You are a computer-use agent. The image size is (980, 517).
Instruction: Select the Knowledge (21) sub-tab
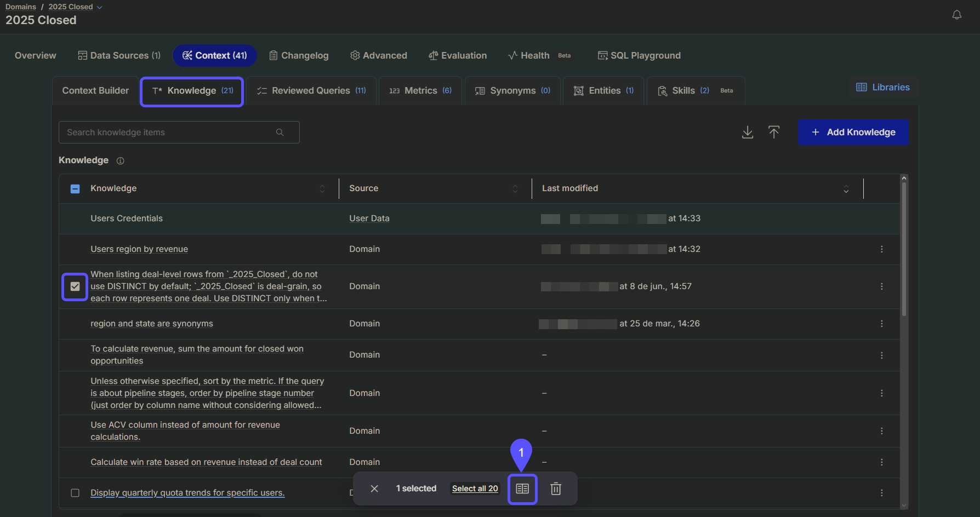(192, 91)
